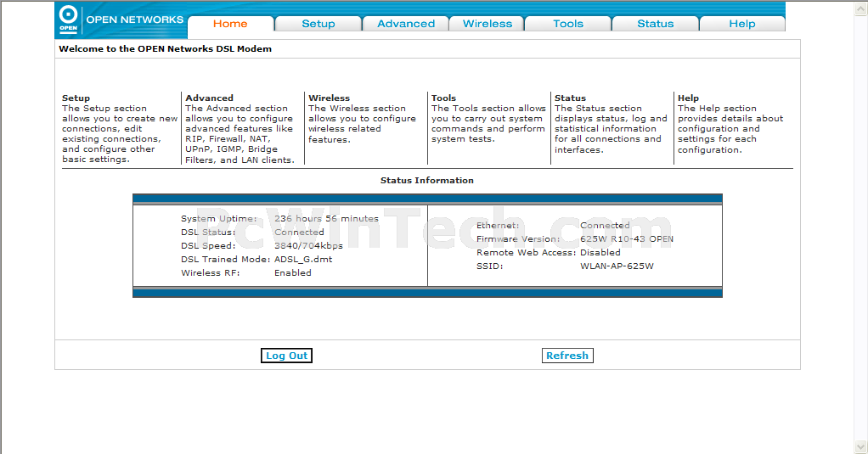Open the Help tab
This screenshot has height=454, width=868.
pos(741,24)
